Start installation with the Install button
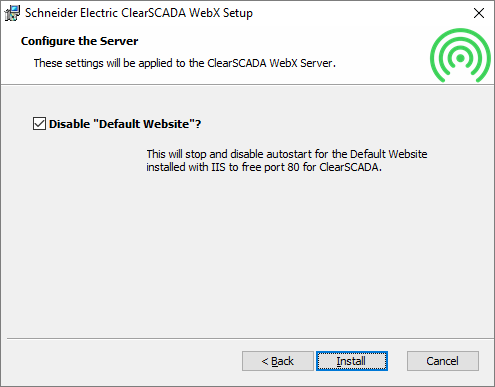This screenshot has height=387, width=495. click(352, 361)
